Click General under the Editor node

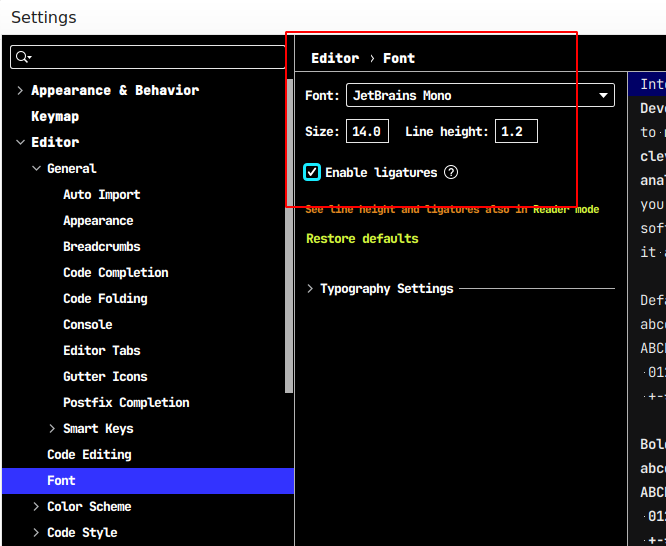72,168
